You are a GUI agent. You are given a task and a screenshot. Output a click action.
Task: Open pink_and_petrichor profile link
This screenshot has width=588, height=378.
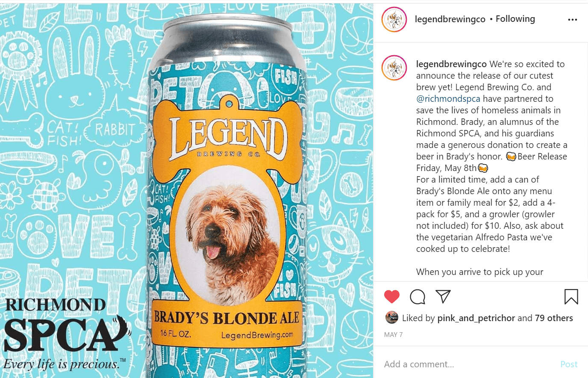476,318
